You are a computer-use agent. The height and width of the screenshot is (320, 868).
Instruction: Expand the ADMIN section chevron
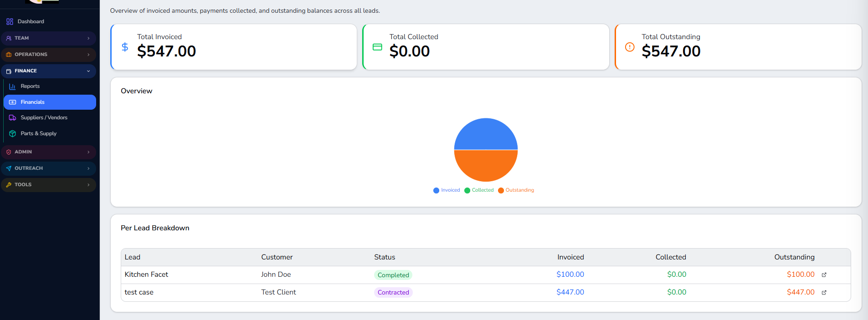point(88,152)
